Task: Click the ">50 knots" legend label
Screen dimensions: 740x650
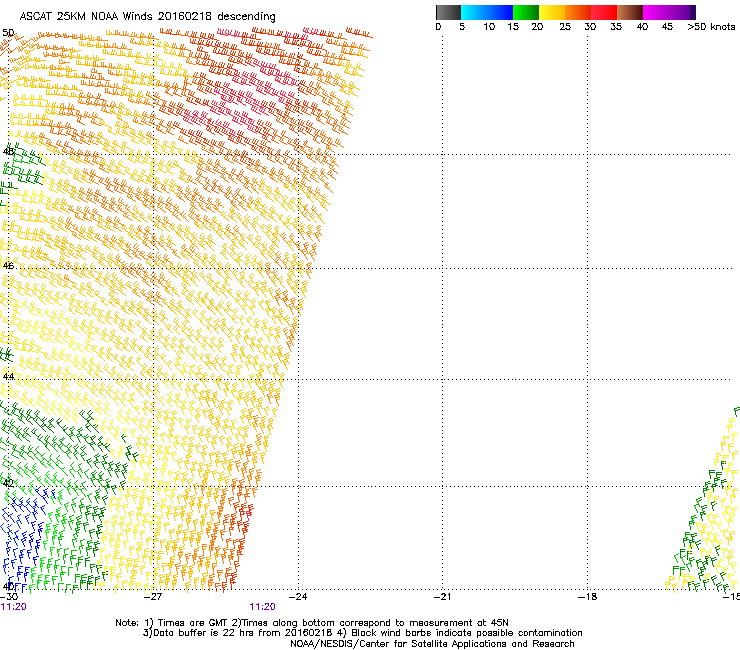Action: pos(711,27)
